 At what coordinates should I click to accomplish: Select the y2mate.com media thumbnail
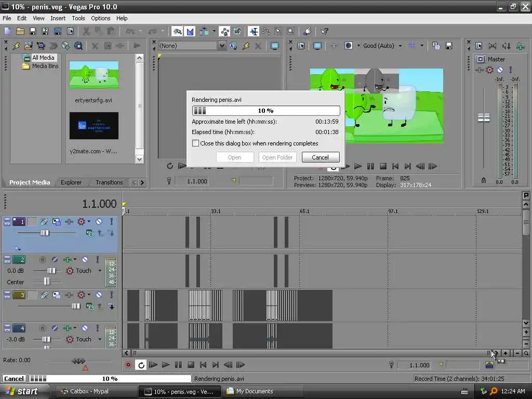coord(94,126)
